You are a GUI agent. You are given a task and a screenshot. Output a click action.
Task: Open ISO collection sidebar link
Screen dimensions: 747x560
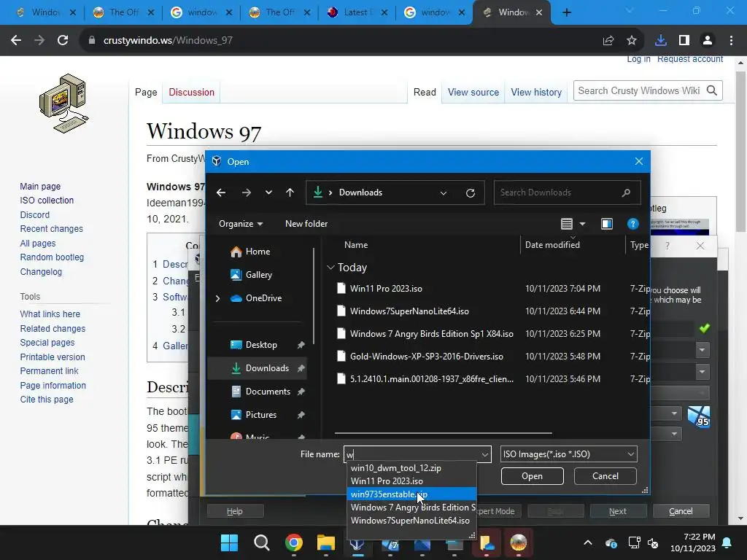[47, 201]
